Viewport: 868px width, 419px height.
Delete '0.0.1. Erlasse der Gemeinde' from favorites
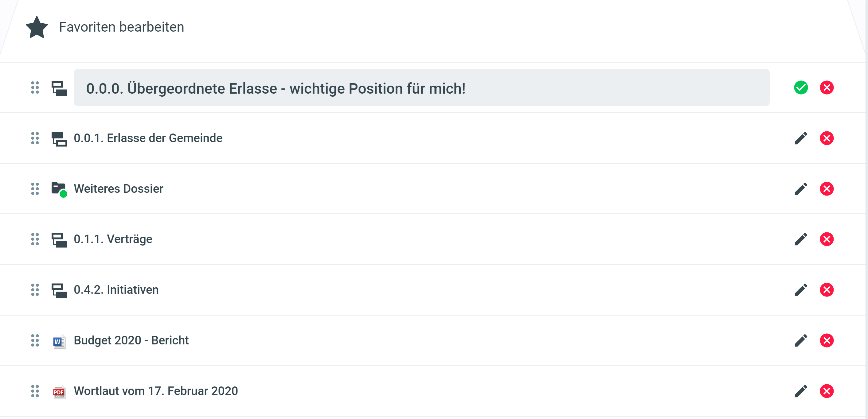click(x=827, y=138)
